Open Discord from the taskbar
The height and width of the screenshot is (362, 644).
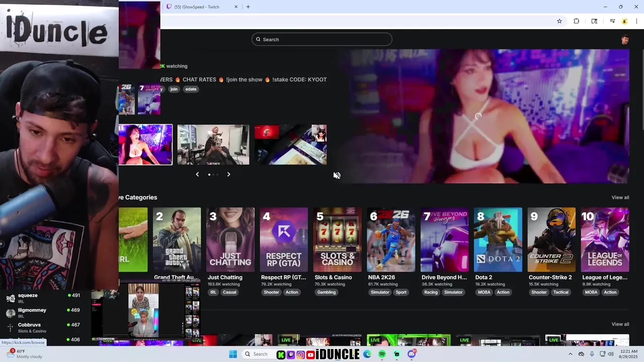412,354
